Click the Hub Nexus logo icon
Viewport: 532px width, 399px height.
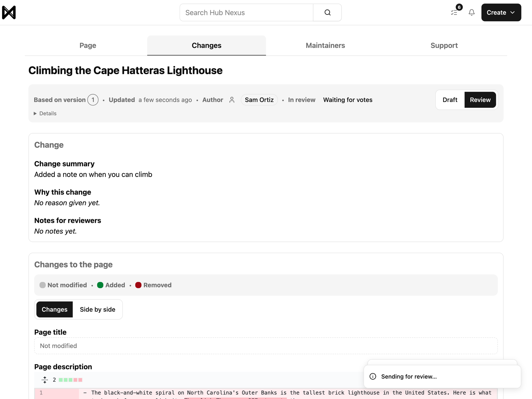tap(9, 12)
